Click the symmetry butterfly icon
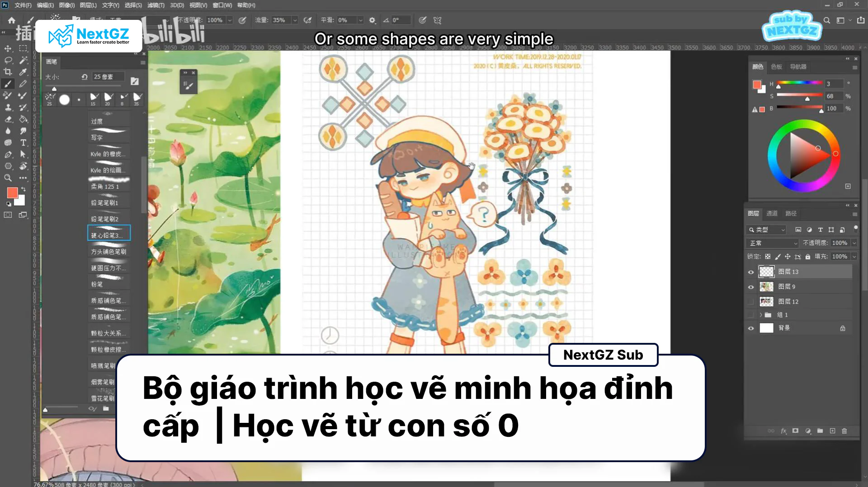 click(437, 20)
